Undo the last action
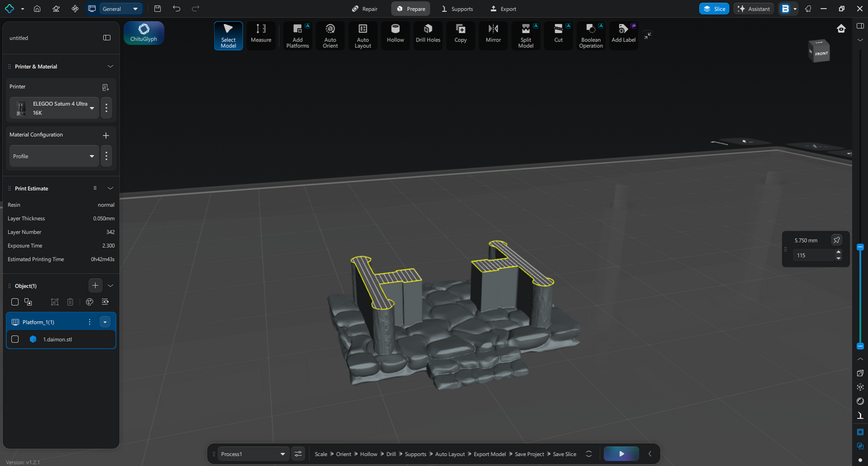Image resolution: width=868 pixels, height=466 pixels. tap(176, 9)
